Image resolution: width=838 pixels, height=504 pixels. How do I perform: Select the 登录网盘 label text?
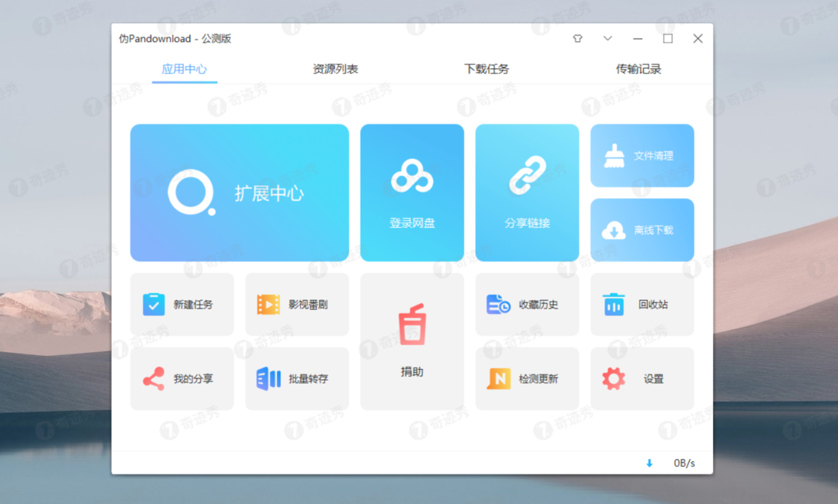point(412,223)
